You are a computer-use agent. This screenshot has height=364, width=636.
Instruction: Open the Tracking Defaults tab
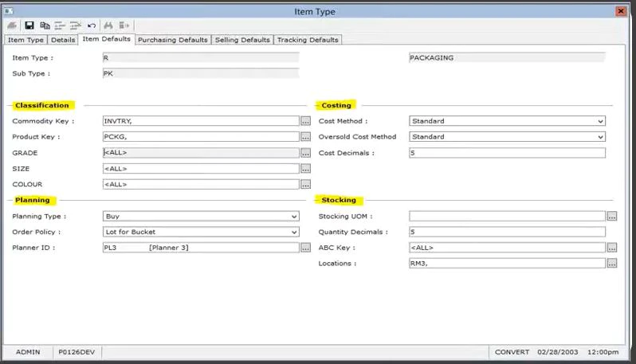(x=308, y=40)
